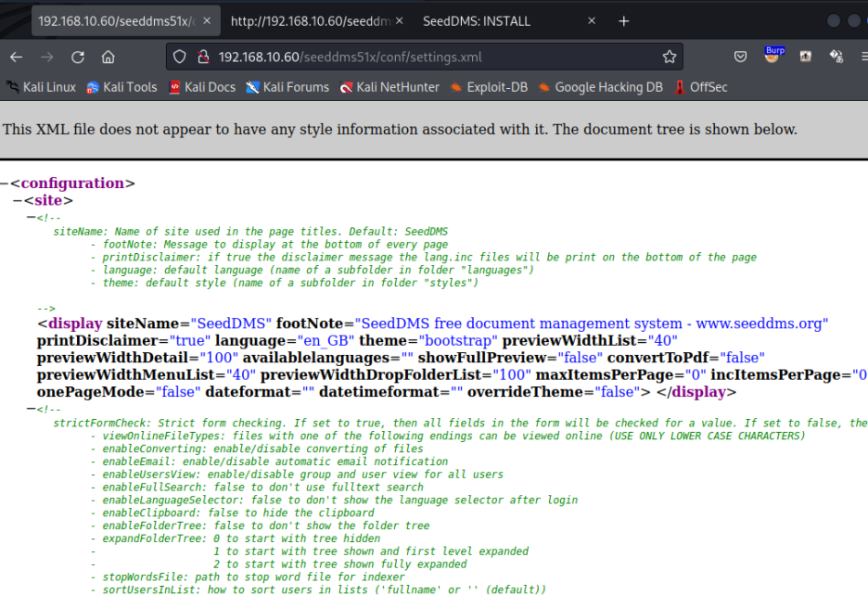Open the shield tracking protection icon
This screenshot has width=868, height=608.
[x=179, y=57]
